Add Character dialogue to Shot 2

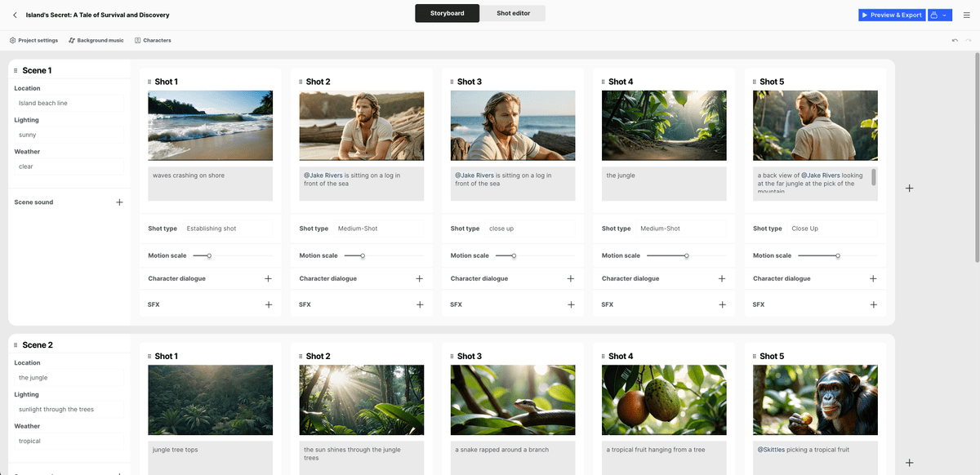pos(419,277)
